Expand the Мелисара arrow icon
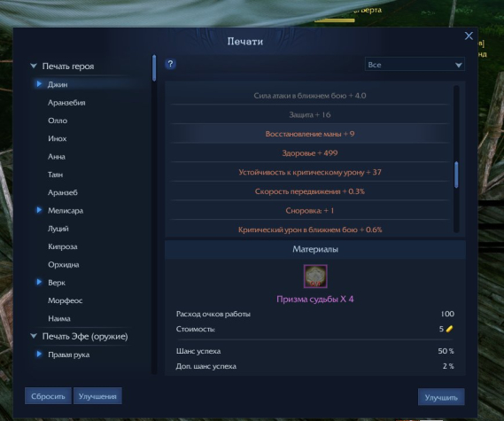The height and width of the screenshot is (421, 504). (39, 210)
